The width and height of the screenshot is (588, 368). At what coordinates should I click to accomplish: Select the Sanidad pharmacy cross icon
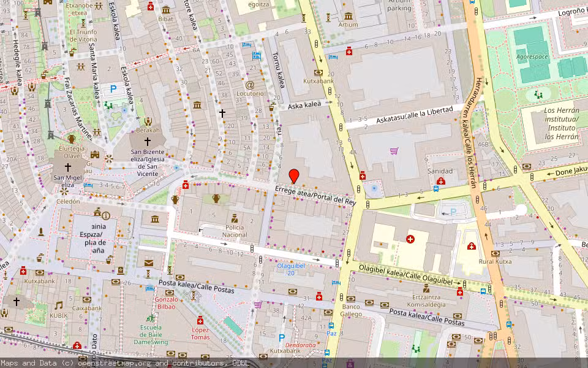440,181
